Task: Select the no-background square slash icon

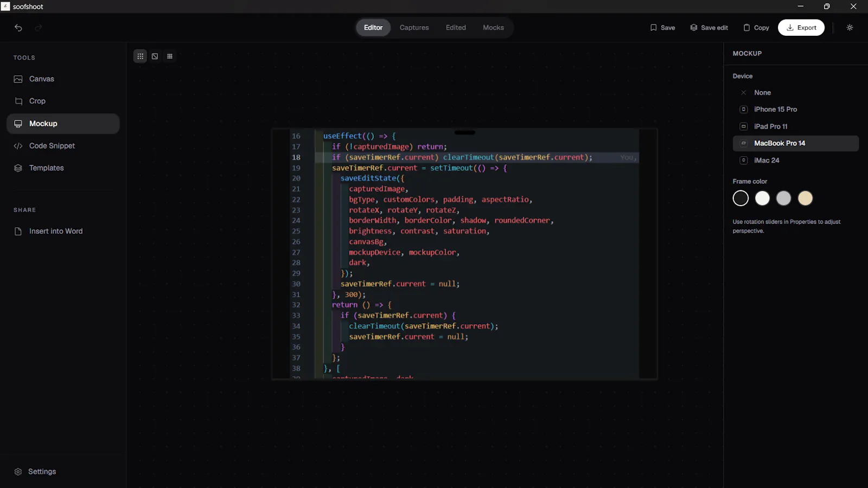Action: (x=155, y=56)
